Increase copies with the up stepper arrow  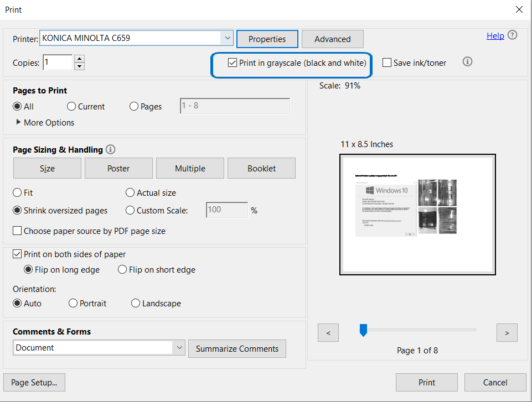click(x=79, y=59)
